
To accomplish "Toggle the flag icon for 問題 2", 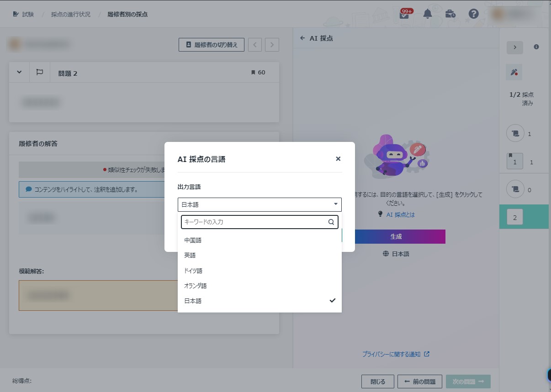I will pos(40,72).
